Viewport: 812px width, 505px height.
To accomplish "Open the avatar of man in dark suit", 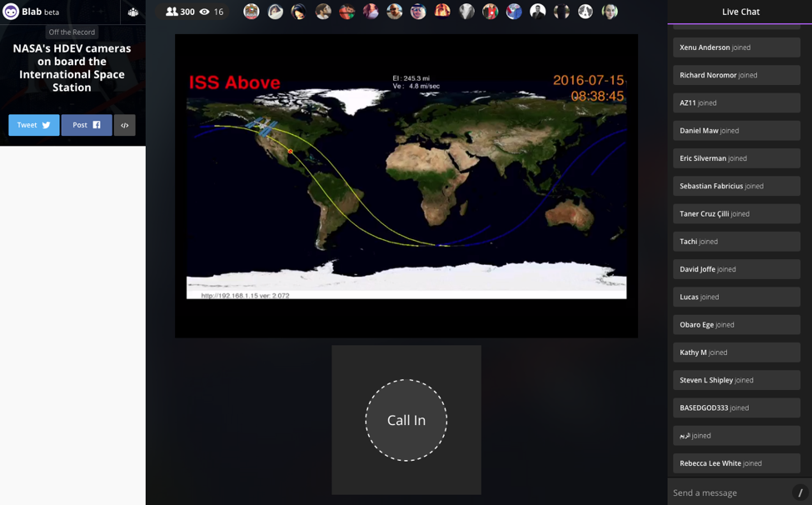I will tap(537, 12).
